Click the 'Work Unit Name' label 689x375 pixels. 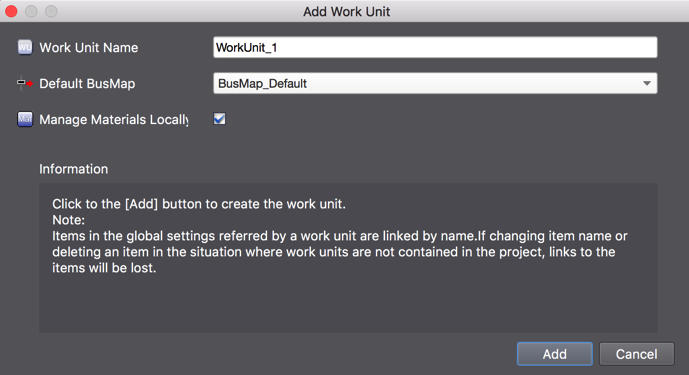(x=89, y=47)
